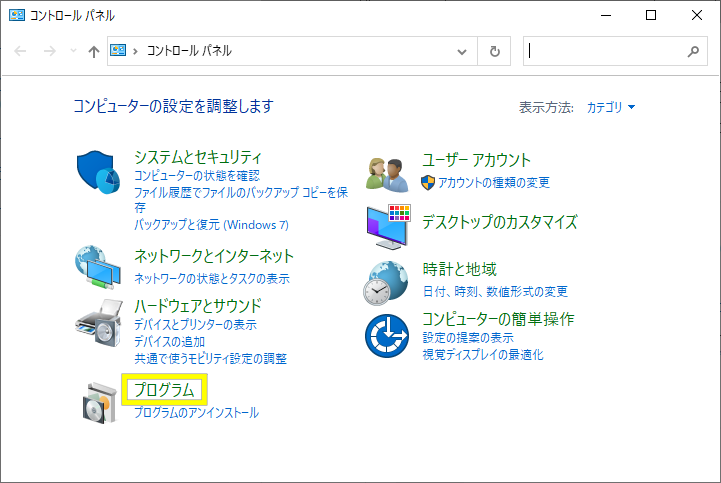Screen dimensions: 721x483
Task: Click the Control Panel search box
Action: click(x=605, y=51)
